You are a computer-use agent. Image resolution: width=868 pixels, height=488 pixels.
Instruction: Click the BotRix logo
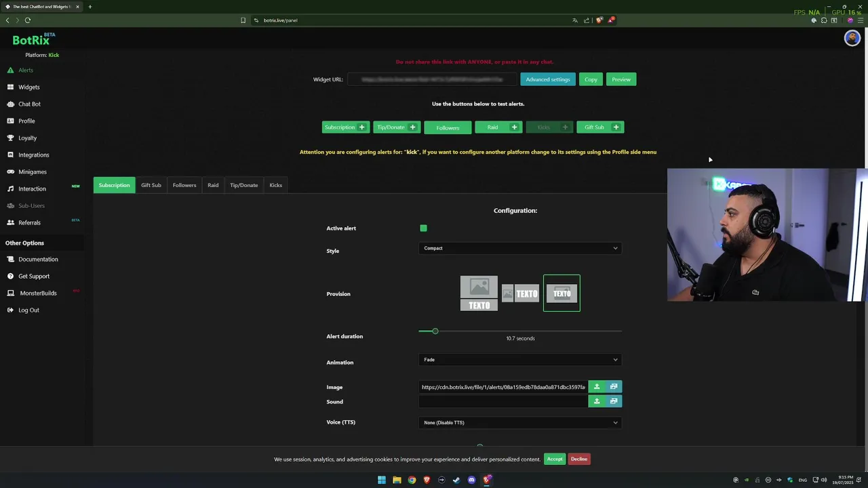click(32, 40)
